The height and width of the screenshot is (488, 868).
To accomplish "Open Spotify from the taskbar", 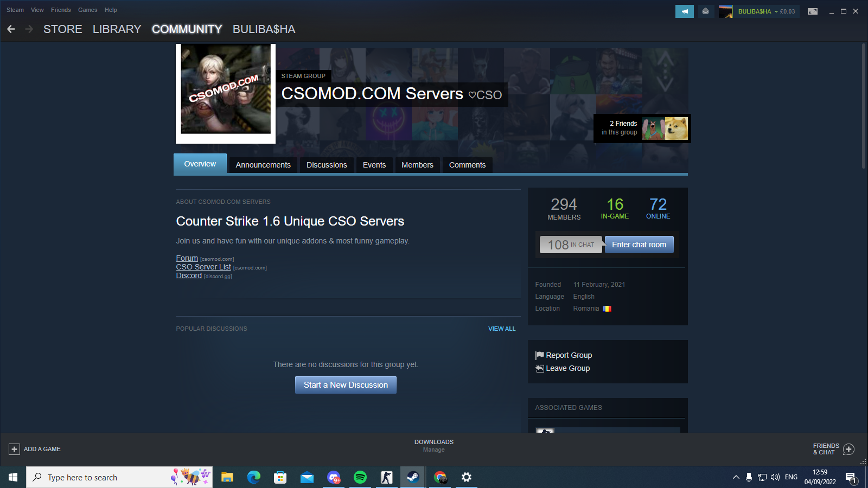I will pyautogui.click(x=360, y=477).
